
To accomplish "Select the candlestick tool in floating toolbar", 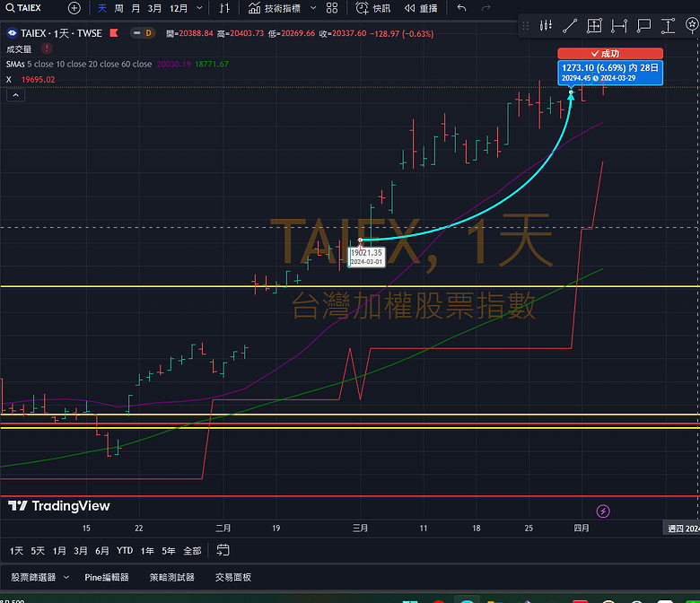I will (x=546, y=26).
